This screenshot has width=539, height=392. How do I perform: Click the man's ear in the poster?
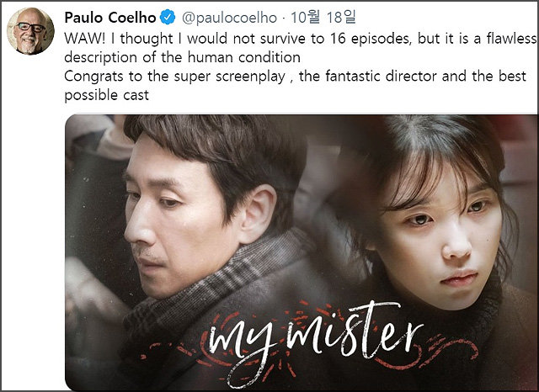click(257, 214)
